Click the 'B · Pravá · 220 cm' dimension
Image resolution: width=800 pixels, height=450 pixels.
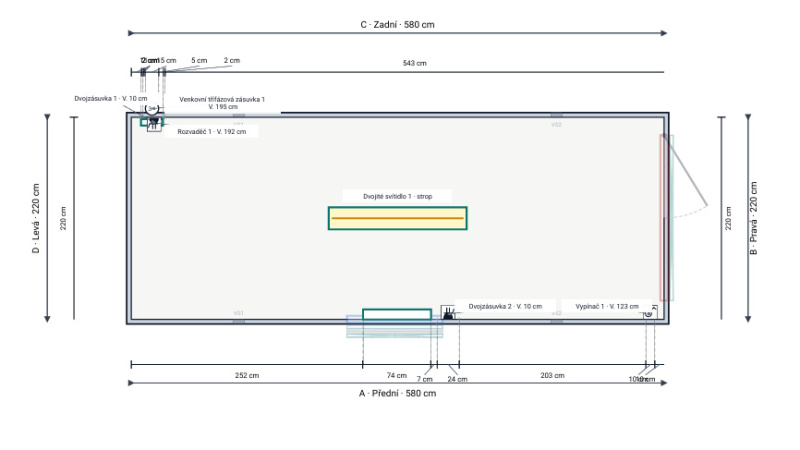tap(754, 218)
